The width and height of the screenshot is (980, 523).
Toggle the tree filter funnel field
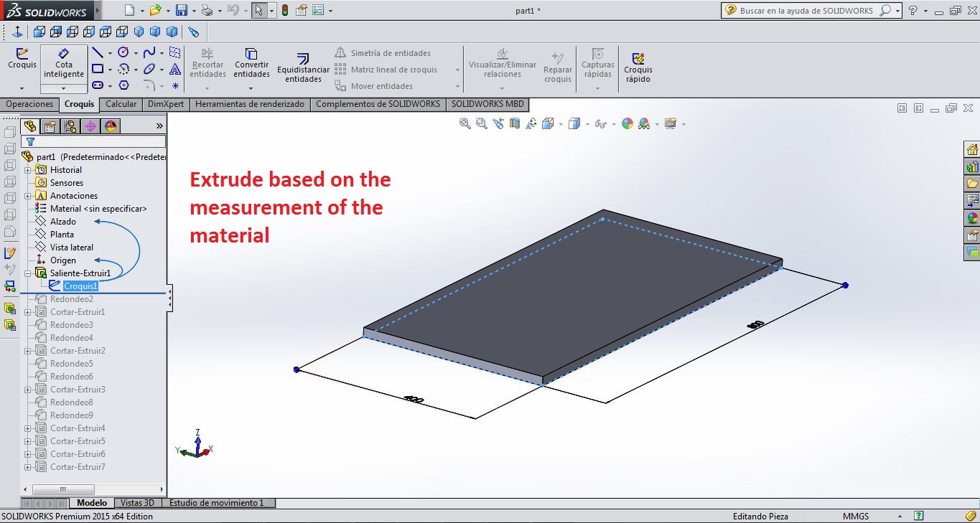click(93, 141)
